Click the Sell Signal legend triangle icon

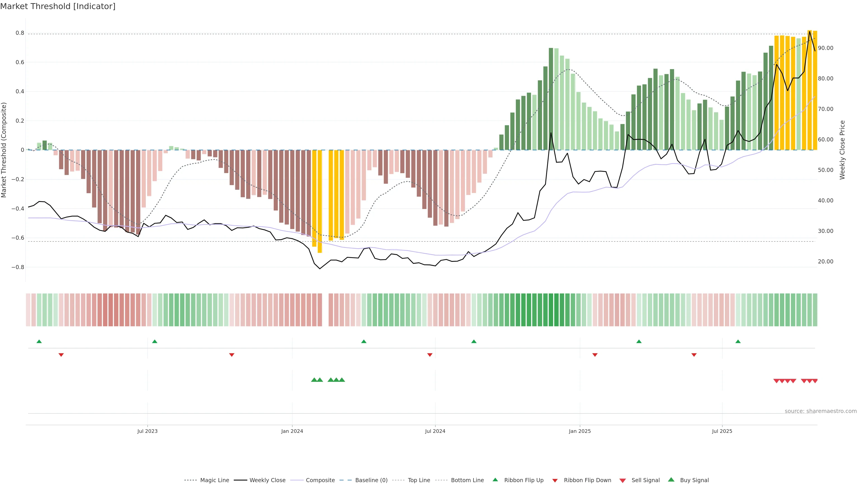click(622, 480)
